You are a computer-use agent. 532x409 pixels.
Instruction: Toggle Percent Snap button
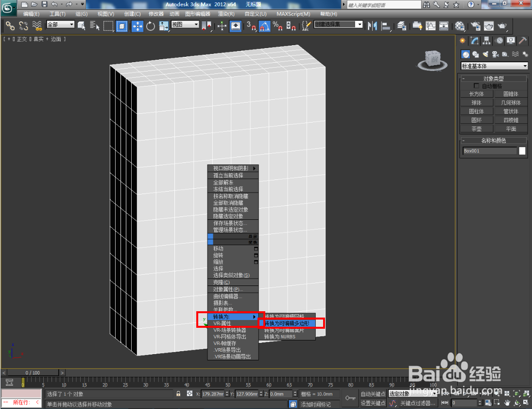click(277, 26)
